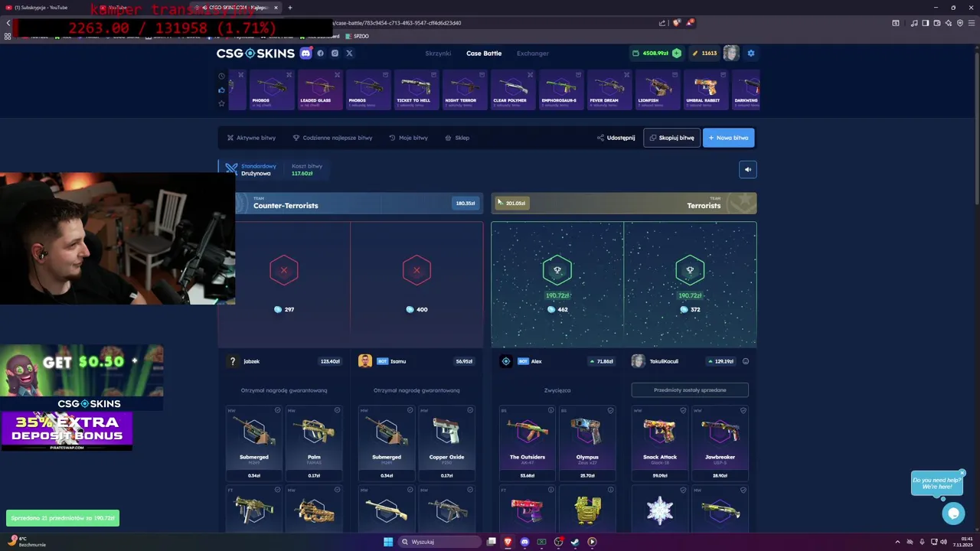Open the Windows Start menu
This screenshot has height=551, width=980.
coord(388,542)
